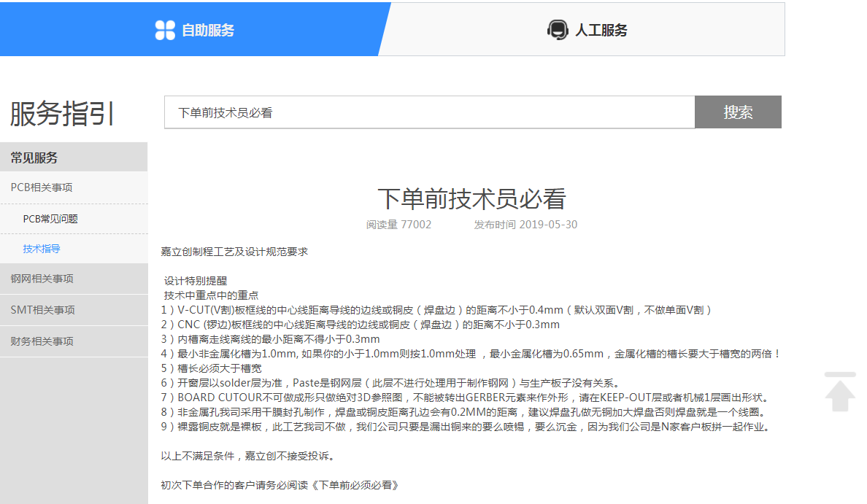Click the 发布时间 2019-05-30 publish date
867x504 pixels.
click(525, 225)
